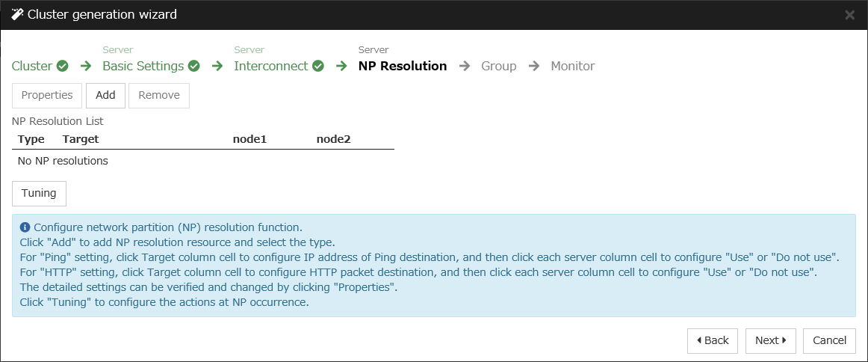Click the Basic Settings completed checkmark icon
Viewport: 868px width, 362px height.
[193, 66]
